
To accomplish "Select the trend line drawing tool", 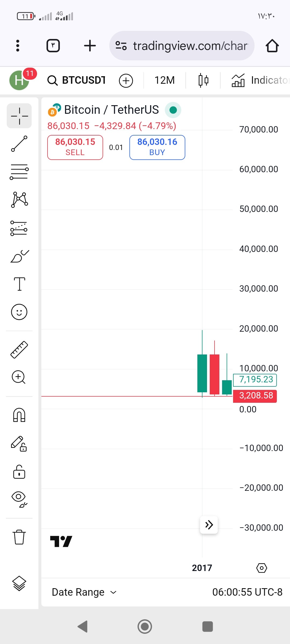I will (x=19, y=144).
